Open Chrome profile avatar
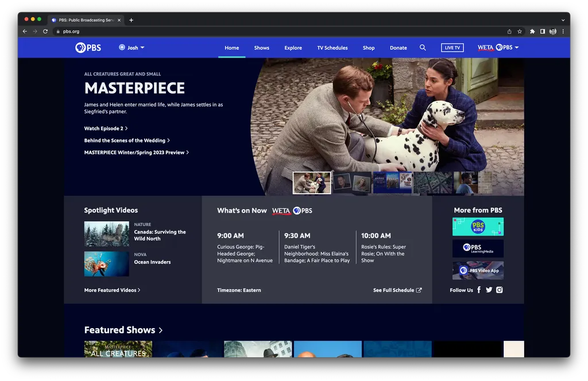 coord(553,32)
